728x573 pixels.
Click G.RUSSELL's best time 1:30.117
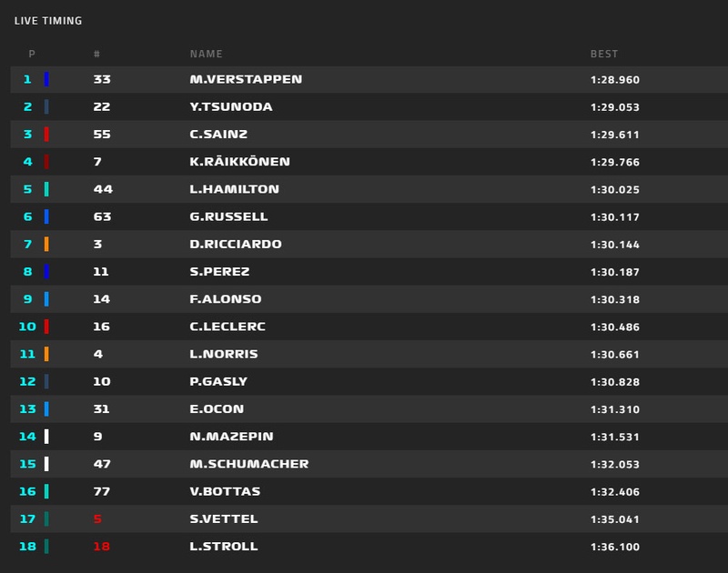tap(614, 217)
